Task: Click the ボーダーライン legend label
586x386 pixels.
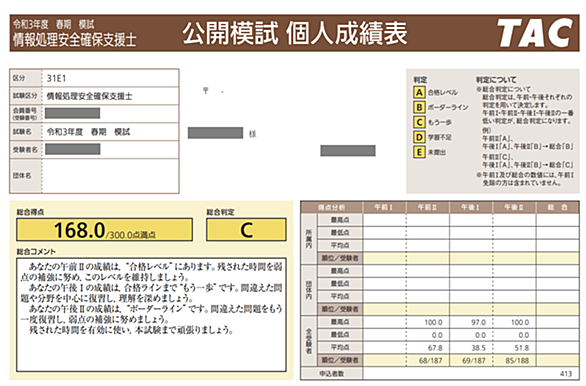Action: pyautogui.click(x=448, y=107)
